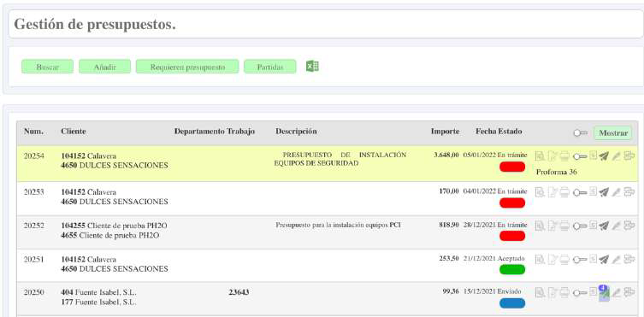Preview document for budget 20251
This screenshot has width=644, height=317.
540,259
